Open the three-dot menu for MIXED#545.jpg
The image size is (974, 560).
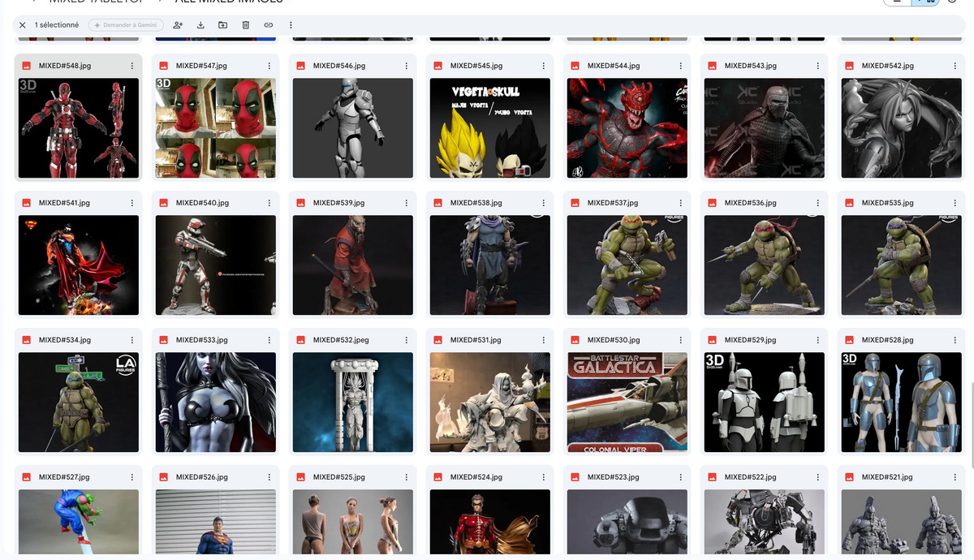click(544, 66)
